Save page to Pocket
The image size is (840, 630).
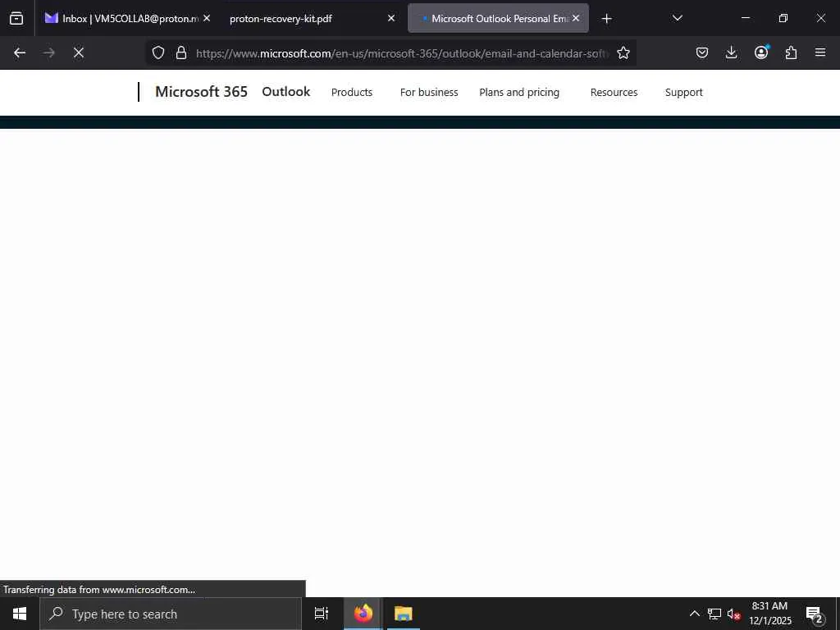[x=702, y=52]
